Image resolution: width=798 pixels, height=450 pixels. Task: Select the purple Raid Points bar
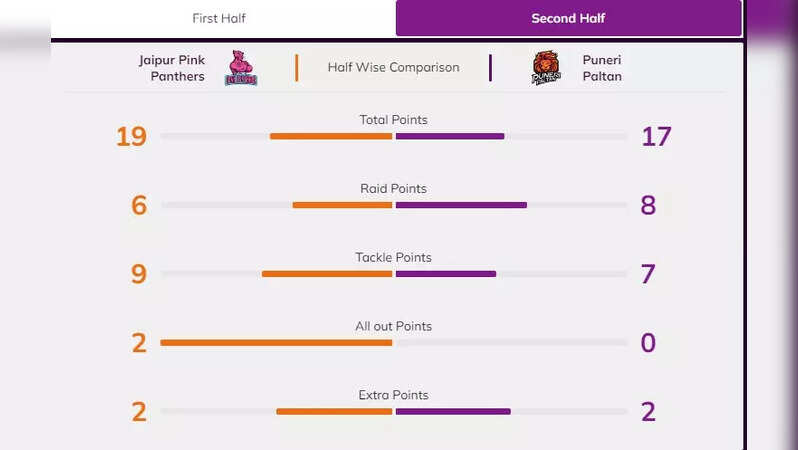(461, 205)
